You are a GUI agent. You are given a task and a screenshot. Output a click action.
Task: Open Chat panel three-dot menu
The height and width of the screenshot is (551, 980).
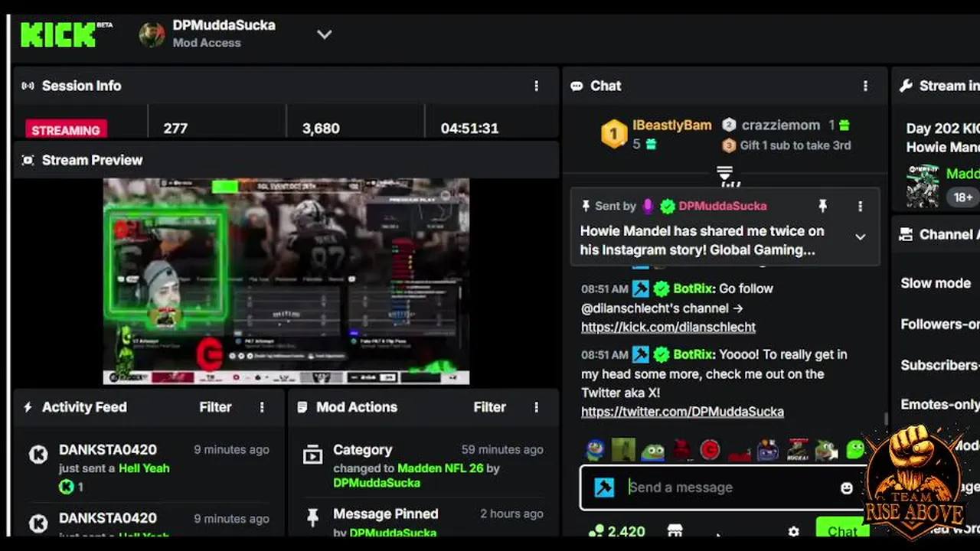[x=865, y=86]
